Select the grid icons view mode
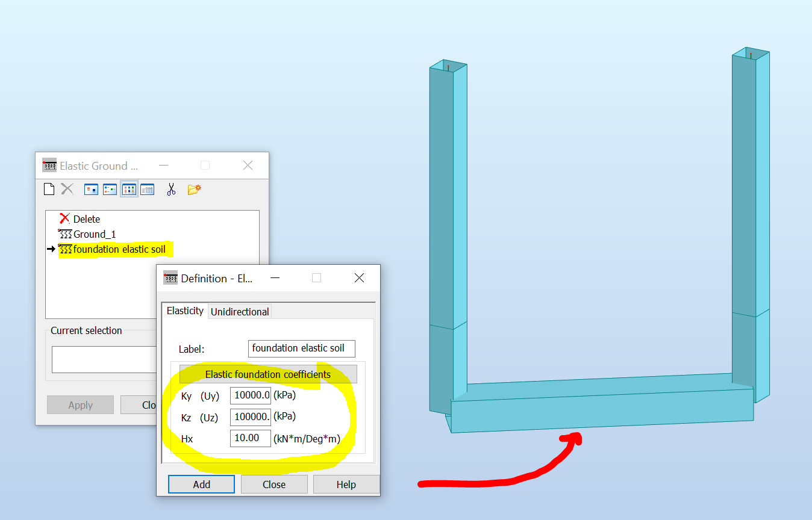This screenshot has width=812, height=520. (x=129, y=188)
